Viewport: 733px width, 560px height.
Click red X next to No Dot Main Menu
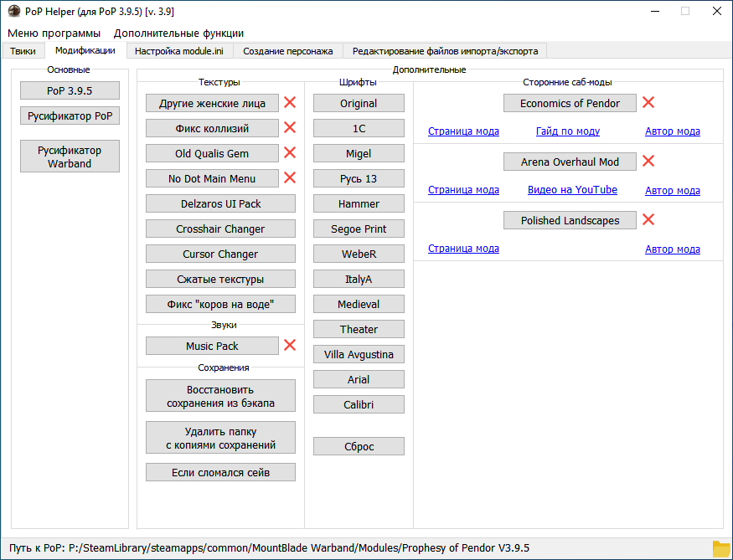point(290,178)
